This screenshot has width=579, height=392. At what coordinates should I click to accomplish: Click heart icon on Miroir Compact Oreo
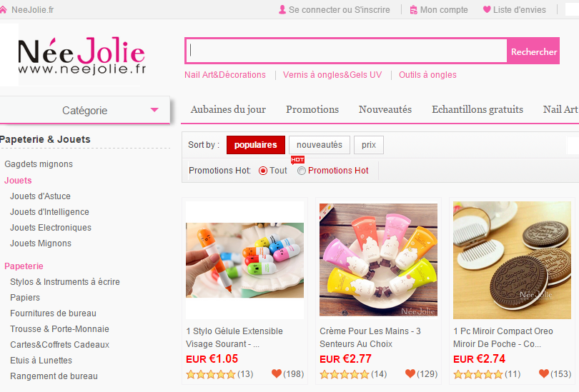544,373
